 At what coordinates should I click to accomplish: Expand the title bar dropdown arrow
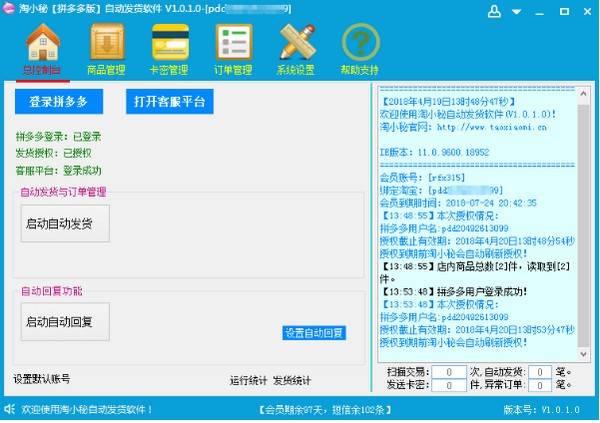click(518, 12)
